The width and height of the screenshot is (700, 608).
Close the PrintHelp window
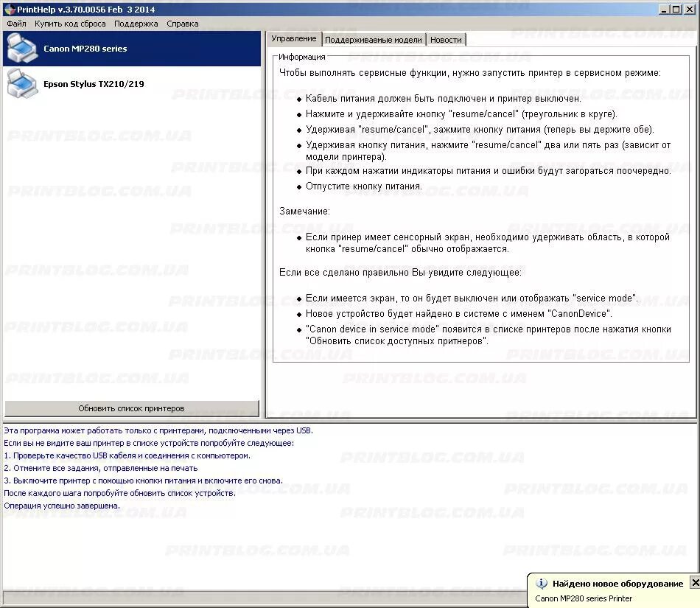click(690, 10)
